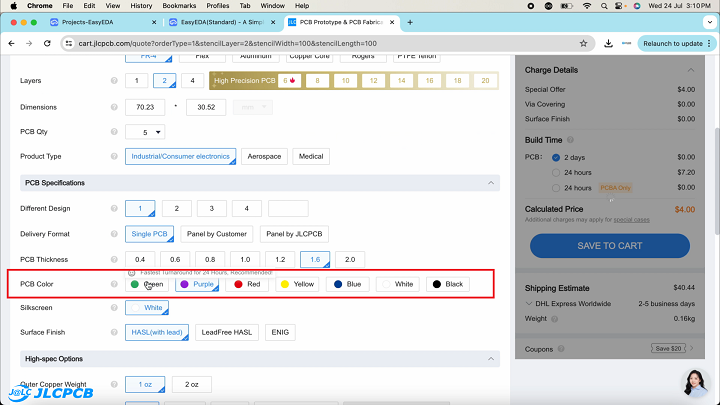The width and height of the screenshot is (720, 405).
Task: Select Panel by JLCPCB delivery format
Action: 294,234
